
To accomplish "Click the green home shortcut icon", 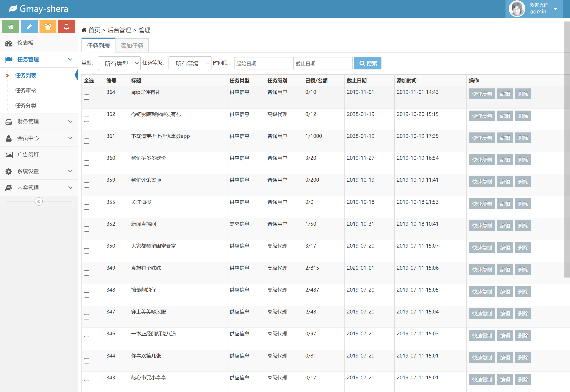I will [x=11, y=26].
